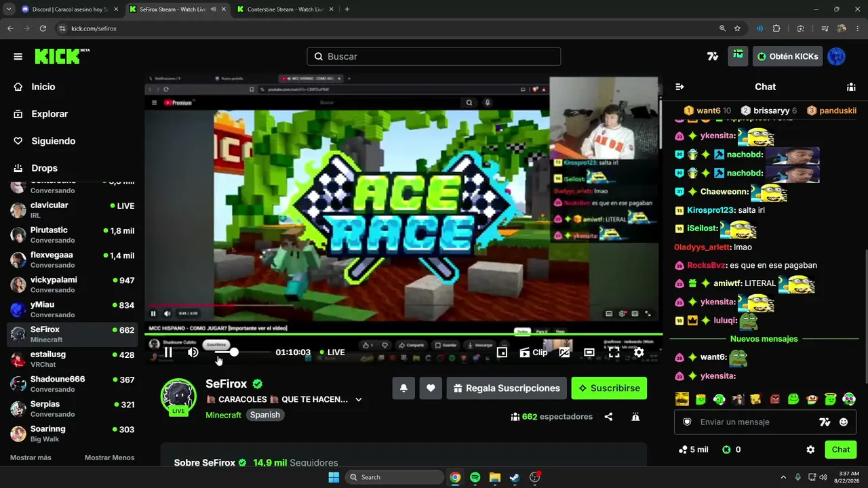Open the 7TV emote menu in the chat input

point(825,422)
